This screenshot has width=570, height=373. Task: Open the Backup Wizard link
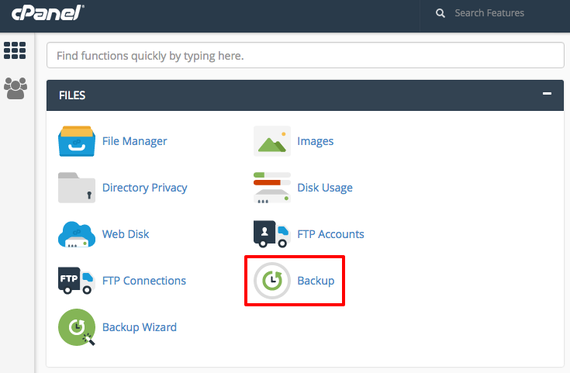(139, 327)
